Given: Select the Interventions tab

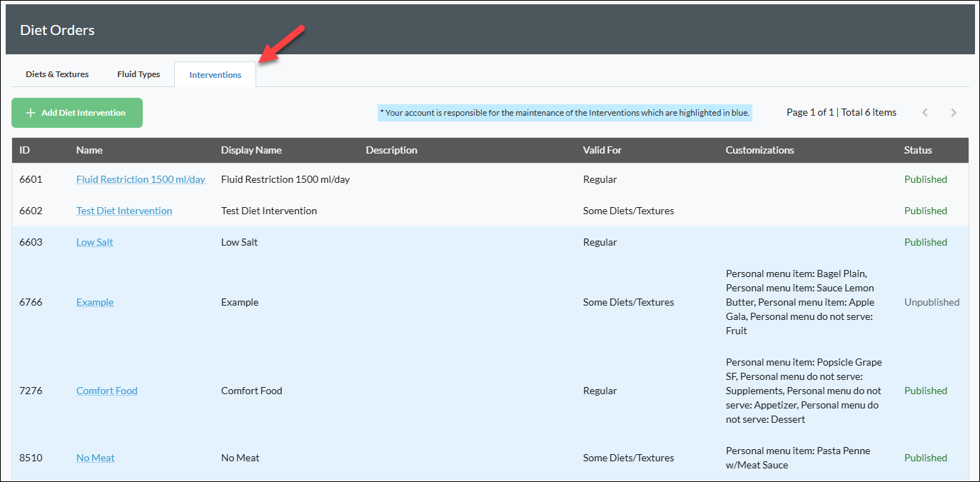Looking at the screenshot, I should click(x=215, y=75).
